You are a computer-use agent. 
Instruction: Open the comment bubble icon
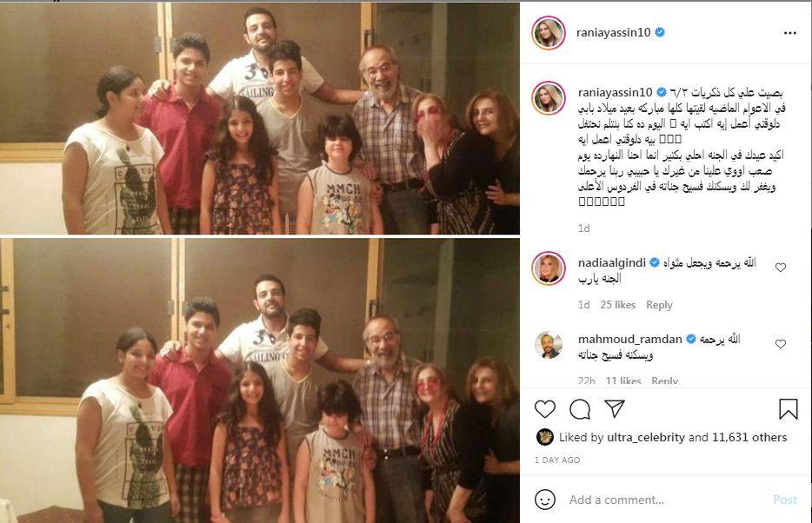580,409
